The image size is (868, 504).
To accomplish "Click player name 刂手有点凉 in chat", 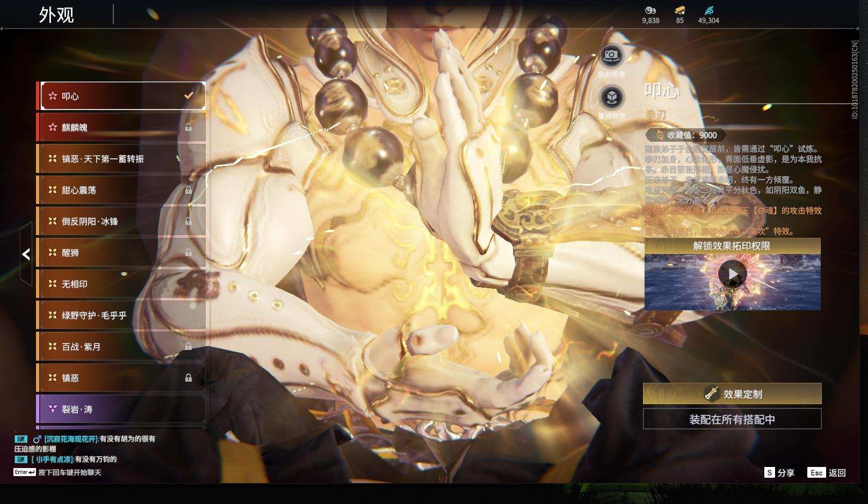I will point(52,459).
